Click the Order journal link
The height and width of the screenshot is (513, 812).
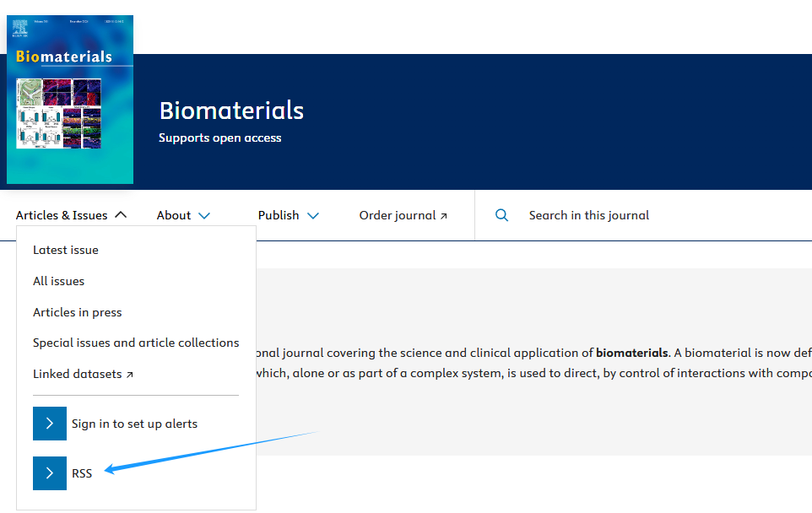coord(398,215)
